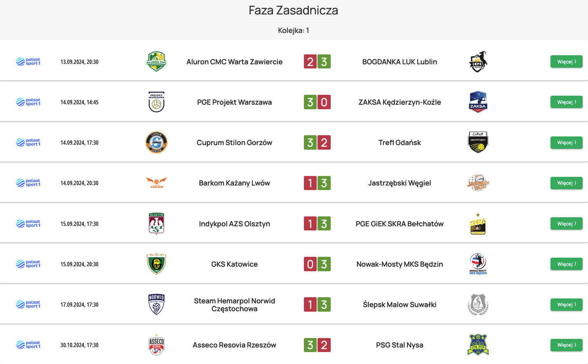The width and height of the screenshot is (588, 364).
Task: Click the PSG Stal Nysa logo
Action: [478, 345]
